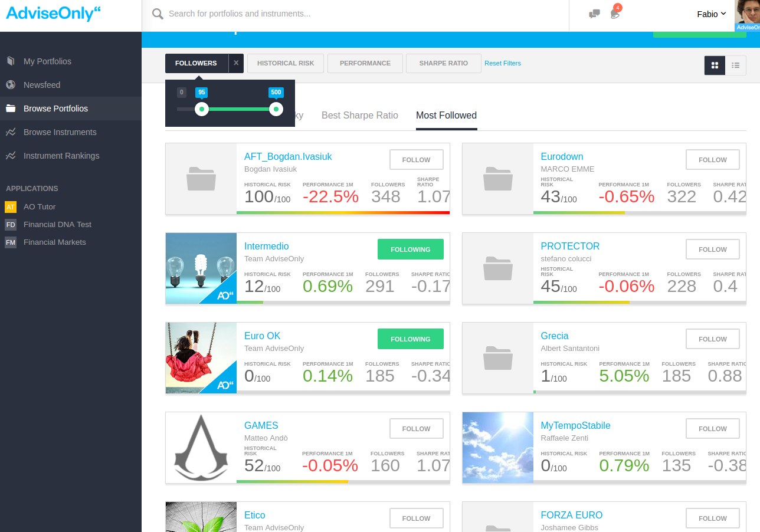Click Intermedio light bulbs thumbnail
Screen dimensions: 760x532
(201, 268)
